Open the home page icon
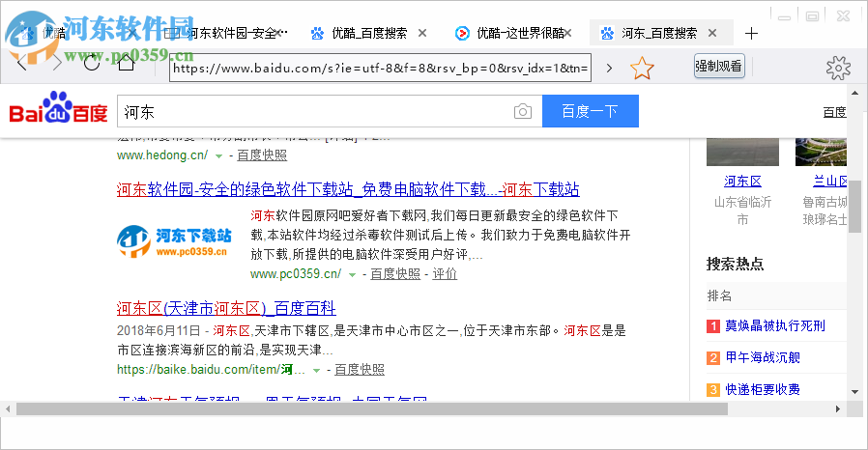 [x=127, y=63]
